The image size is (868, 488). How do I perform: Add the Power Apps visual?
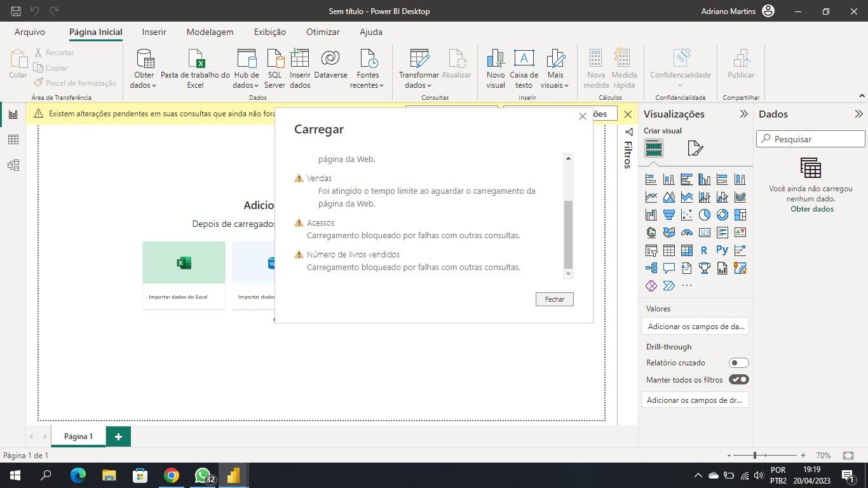click(651, 286)
